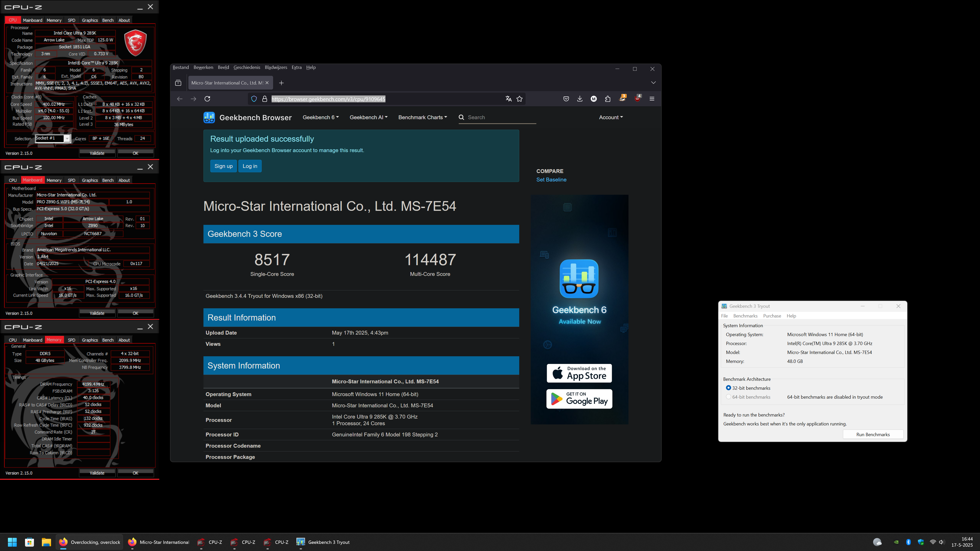Image resolution: width=980 pixels, height=551 pixels.
Task: Open Geschiedenis menu in Firefox
Action: [x=247, y=67]
